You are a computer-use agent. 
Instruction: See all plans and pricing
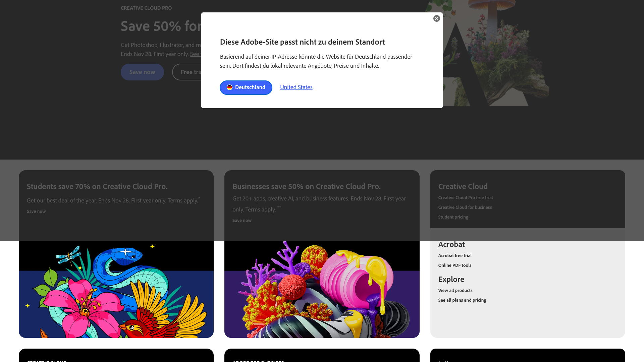click(x=462, y=300)
